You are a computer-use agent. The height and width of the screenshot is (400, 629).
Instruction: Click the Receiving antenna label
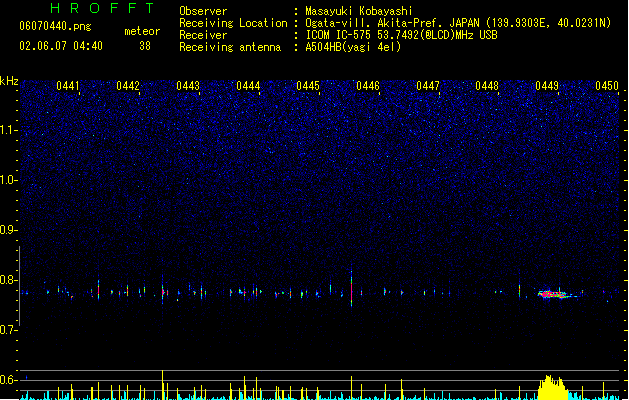click(230, 47)
